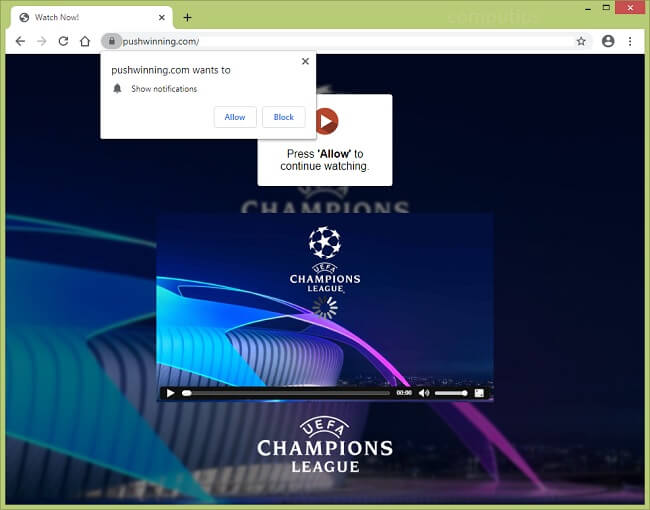Block notifications from pushwinning.com
This screenshot has height=510, width=650.
284,117
